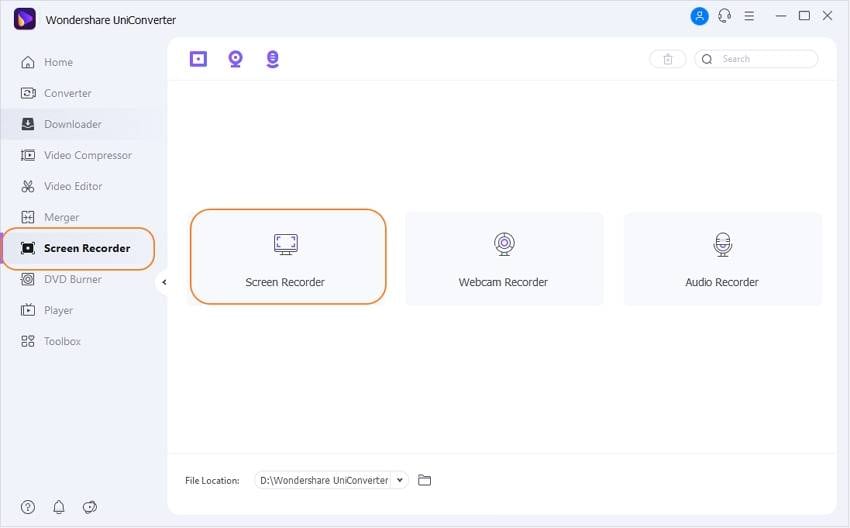Minimize the UniConverter window
This screenshot has height=528, width=850.
tap(781, 16)
